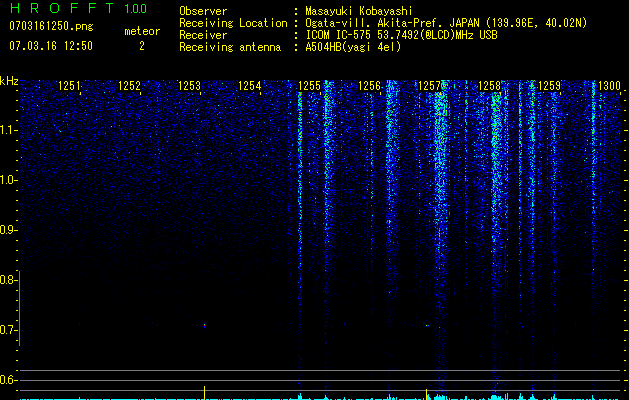Click the 1251 time axis label
629x400 pixels.
69,86
